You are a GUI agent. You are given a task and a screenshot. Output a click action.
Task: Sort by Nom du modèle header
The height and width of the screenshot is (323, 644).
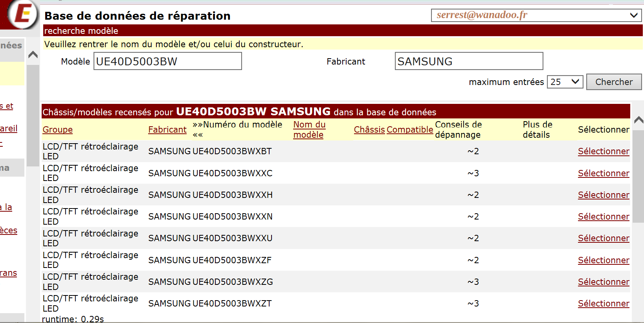309,129
